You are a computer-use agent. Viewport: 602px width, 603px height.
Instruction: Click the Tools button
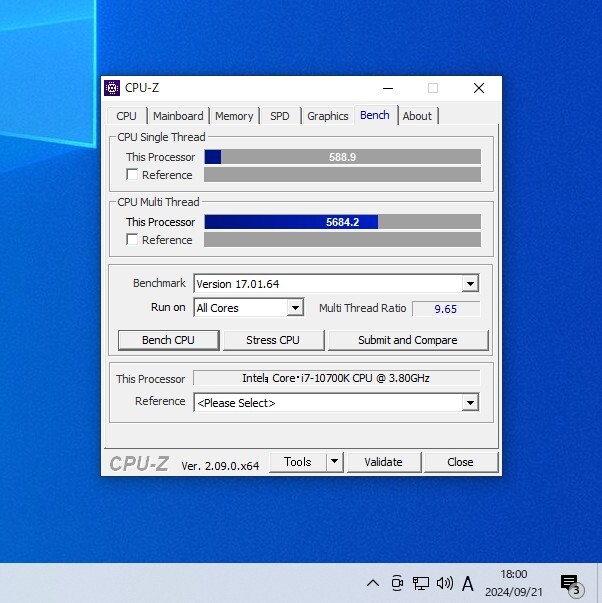[298, 461]
